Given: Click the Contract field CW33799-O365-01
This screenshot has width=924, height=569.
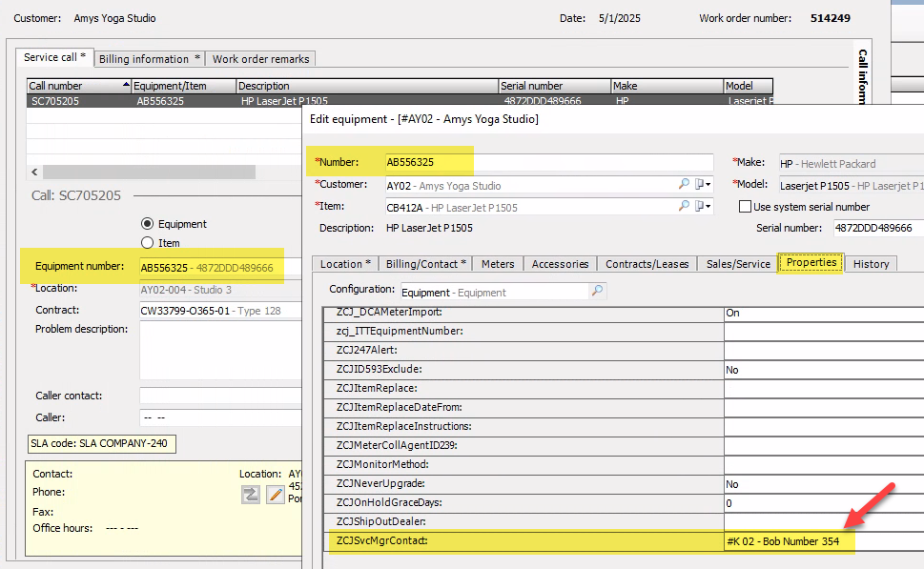Looking at the screenshot, I should coord(220,311).
